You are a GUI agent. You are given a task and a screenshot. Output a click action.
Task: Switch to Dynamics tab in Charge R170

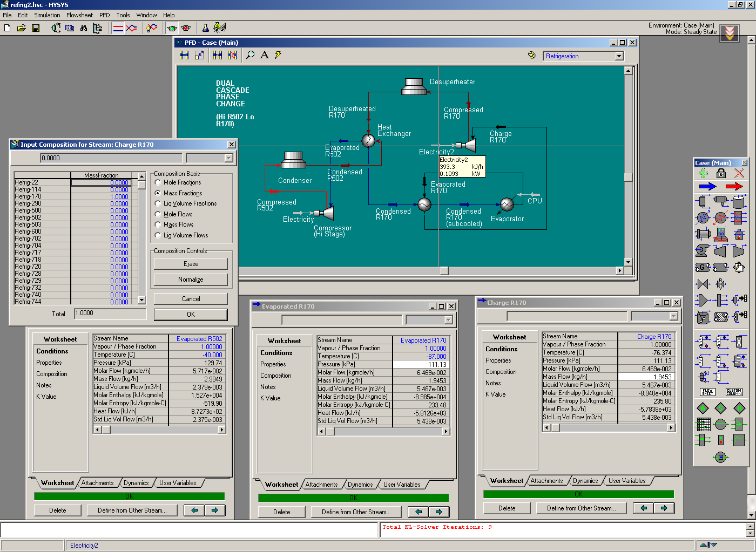tap(585, 481)
